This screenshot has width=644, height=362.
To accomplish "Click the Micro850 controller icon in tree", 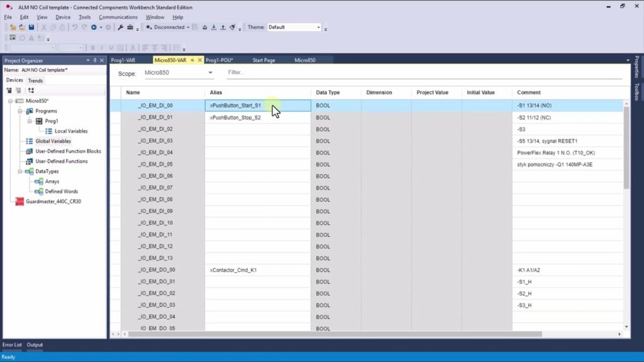I will (19, 101).
